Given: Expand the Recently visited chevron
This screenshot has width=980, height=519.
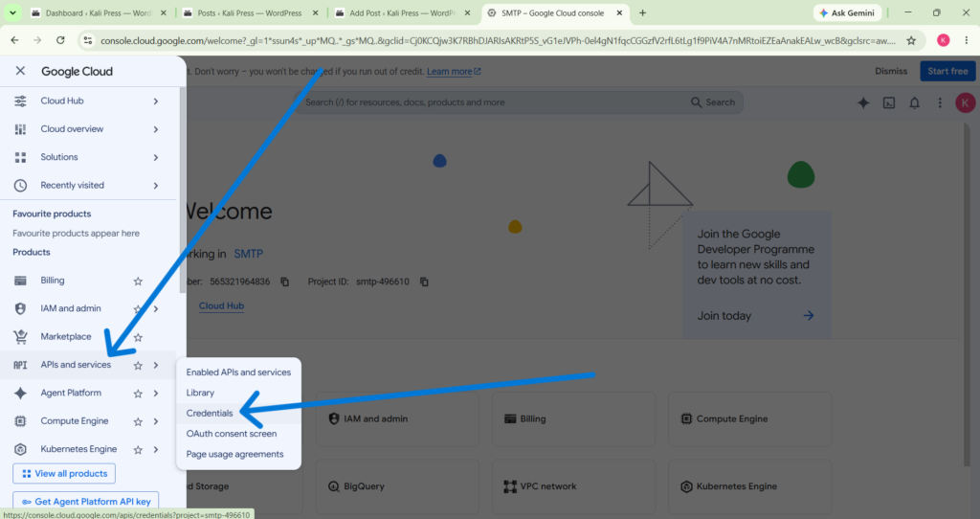Looking at the screenshot, I should (x=156, y=186).
